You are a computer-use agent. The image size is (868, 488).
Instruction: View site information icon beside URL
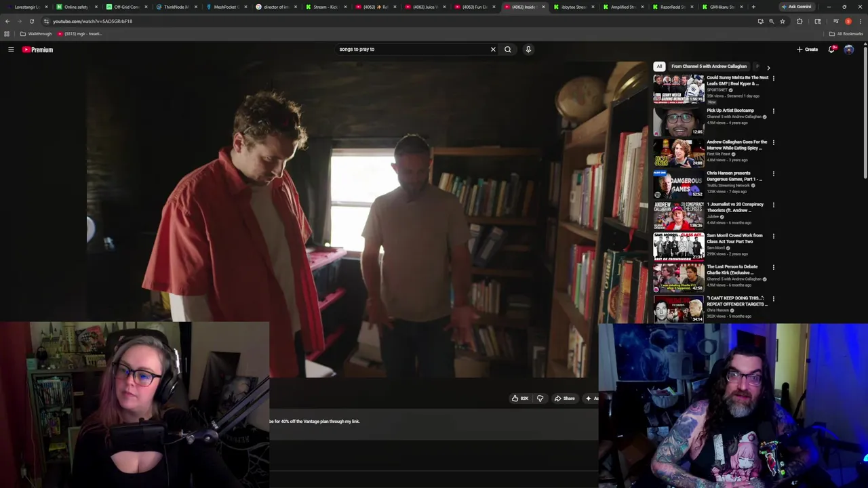46,21
